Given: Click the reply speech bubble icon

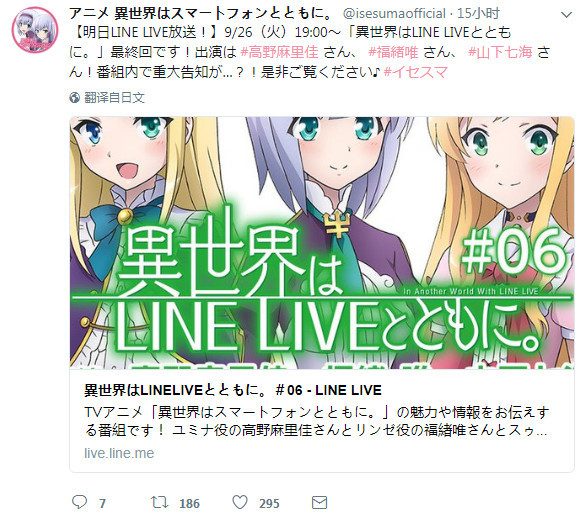Looking at the screenshot, I should (79, 502).
